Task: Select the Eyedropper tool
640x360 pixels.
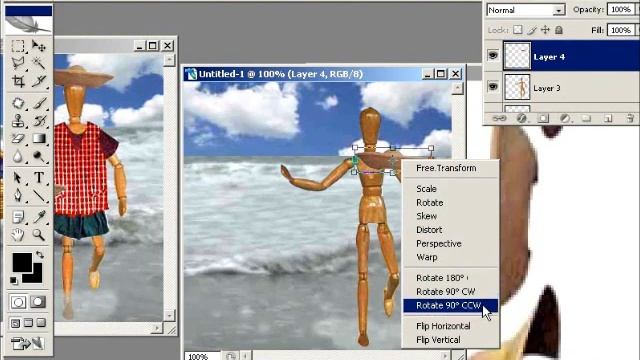Action: pyautogui.click(x=39, y=217)
